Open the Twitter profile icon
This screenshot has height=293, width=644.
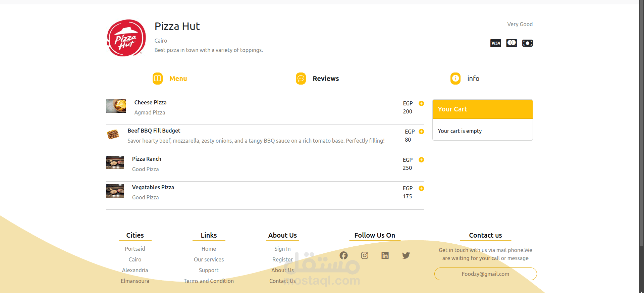(x=406, y=255)
